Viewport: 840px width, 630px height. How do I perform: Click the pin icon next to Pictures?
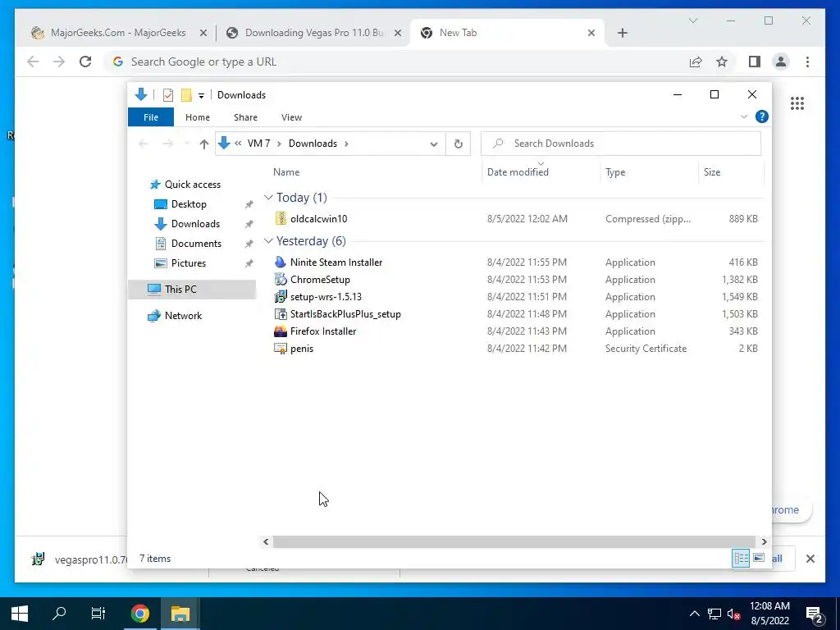point(249,263)
